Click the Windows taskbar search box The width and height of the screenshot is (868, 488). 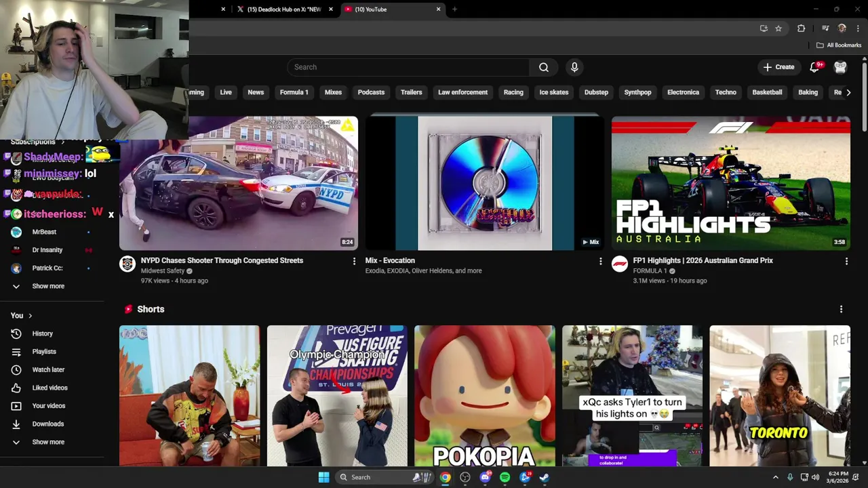click(385, 477)
